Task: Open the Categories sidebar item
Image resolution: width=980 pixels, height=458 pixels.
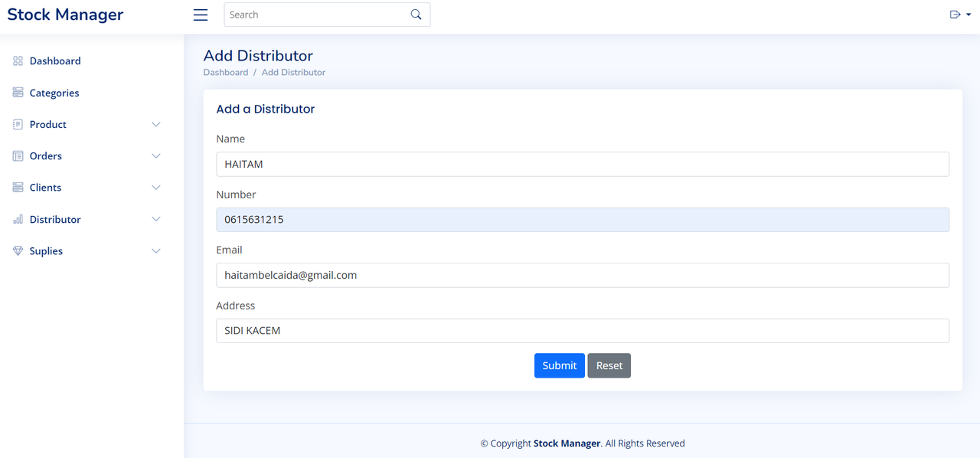Action: 92,93
